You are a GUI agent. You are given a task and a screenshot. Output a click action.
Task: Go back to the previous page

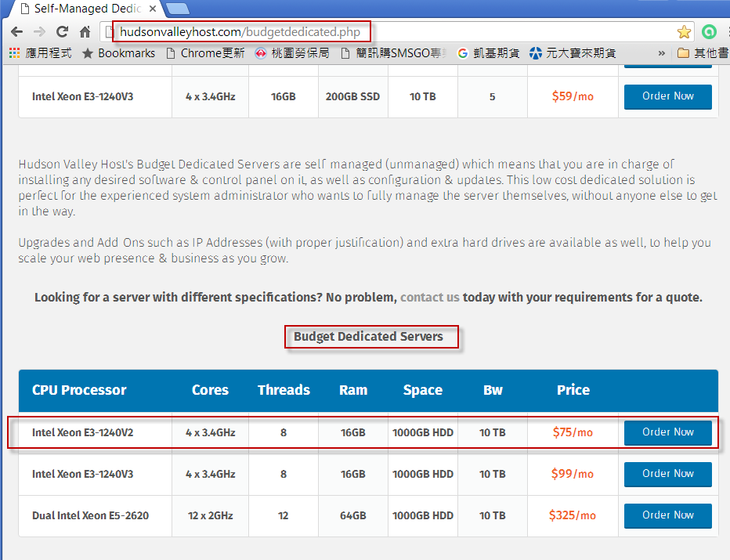pos(16,31)
